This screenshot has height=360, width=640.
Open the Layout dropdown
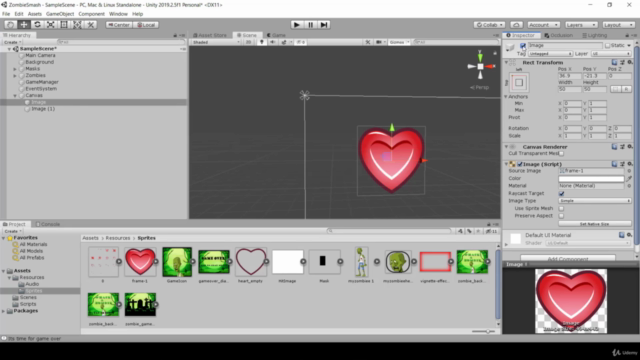pos(618,25)
